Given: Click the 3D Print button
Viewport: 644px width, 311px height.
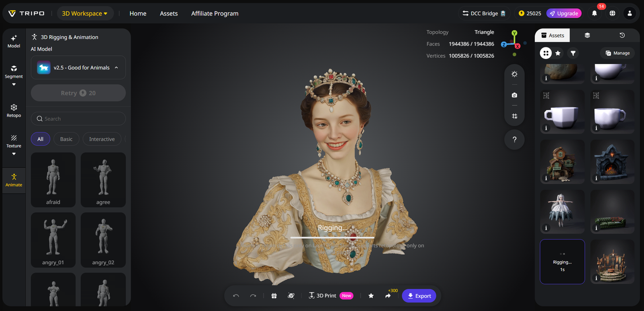Looking at the screenshot, I should pyautogui.click(x=331, y=296).
